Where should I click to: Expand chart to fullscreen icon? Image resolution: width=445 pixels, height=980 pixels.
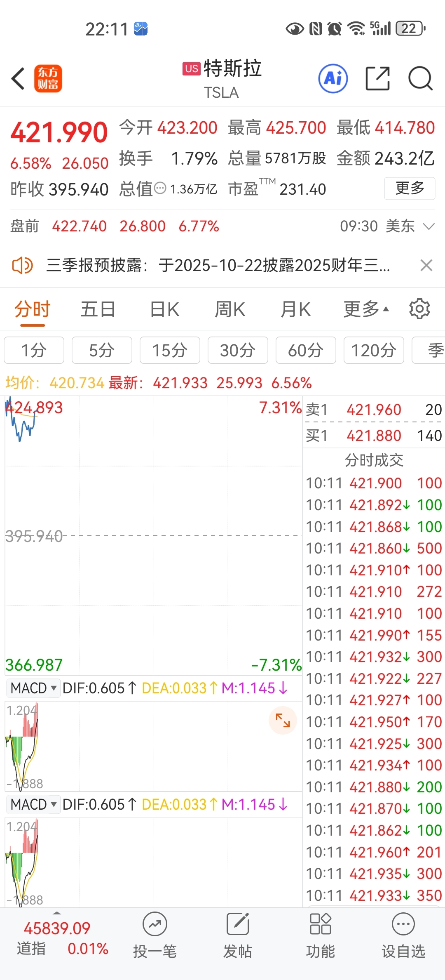[x=283, y=720]
